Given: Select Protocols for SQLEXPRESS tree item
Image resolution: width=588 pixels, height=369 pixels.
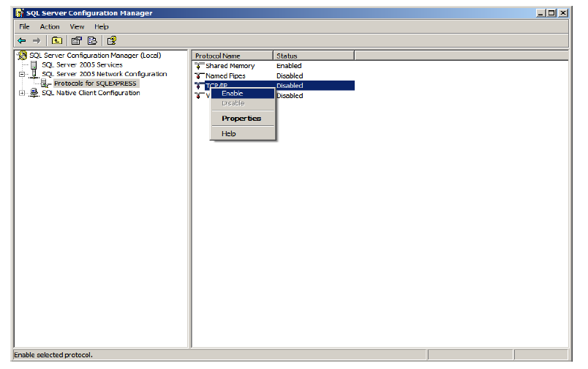Looking at the screenshot, I should pyautogui.click(x=95, y=83).
